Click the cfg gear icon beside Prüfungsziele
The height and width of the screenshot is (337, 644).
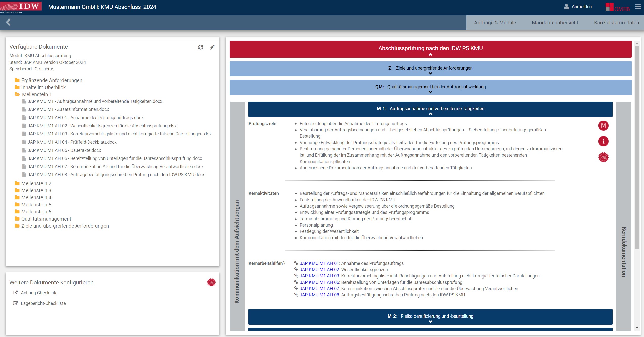click(x=603, y=157)
